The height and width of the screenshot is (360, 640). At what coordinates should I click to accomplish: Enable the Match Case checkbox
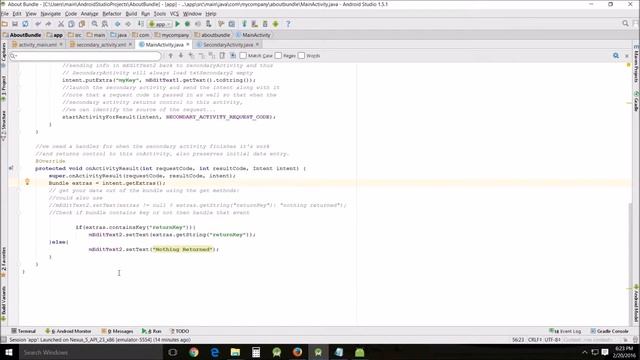pyautogui.click(x=243, y=56)
